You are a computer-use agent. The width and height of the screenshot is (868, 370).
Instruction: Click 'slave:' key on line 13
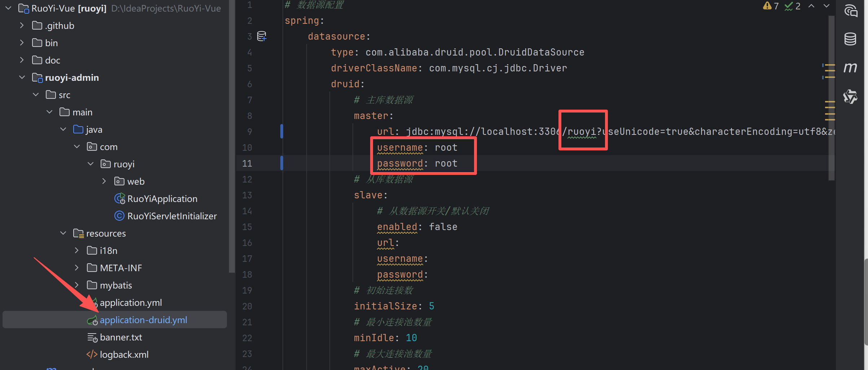tap(371, 195)
